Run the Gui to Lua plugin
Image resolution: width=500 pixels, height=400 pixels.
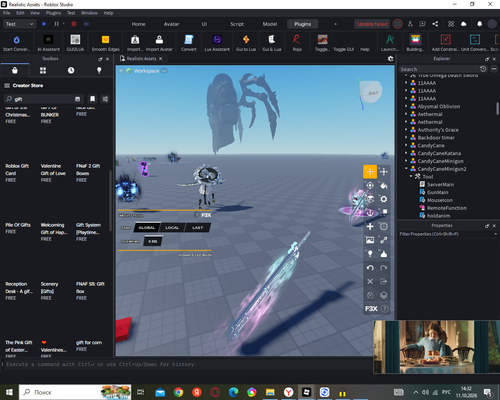coord(246,43)
